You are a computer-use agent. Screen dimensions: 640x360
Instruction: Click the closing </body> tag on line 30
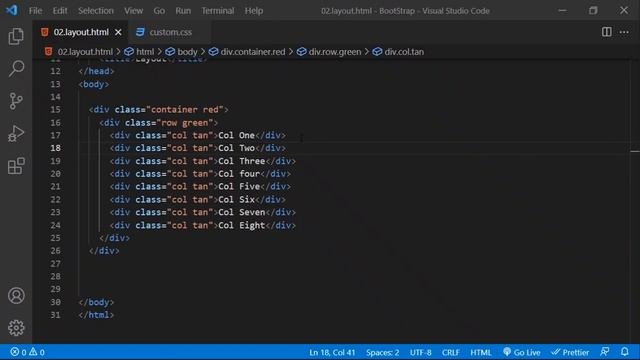coord(96,302)
